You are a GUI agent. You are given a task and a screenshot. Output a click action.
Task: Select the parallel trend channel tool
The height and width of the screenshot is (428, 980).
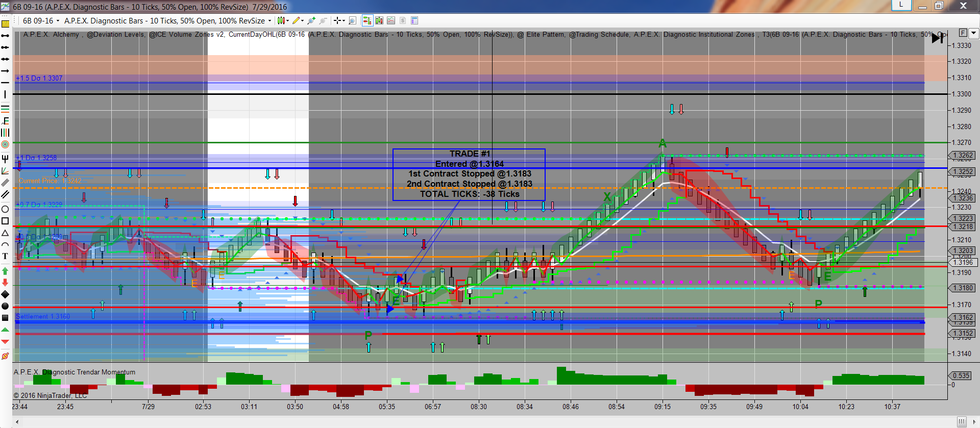click(x=5, y=194)
